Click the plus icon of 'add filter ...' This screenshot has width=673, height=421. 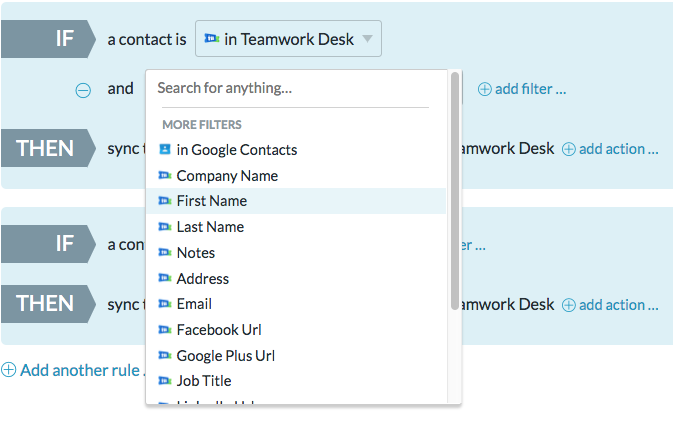tap(485, 89)
